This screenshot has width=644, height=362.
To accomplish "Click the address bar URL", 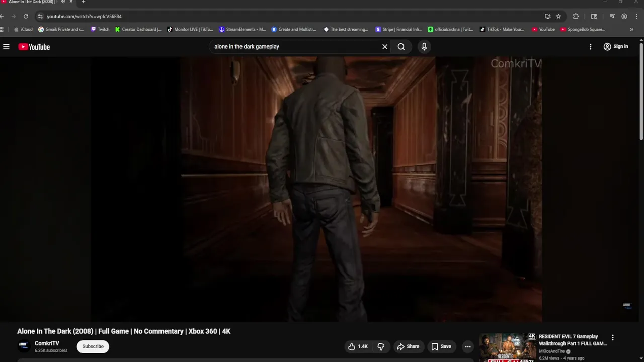I will click(x=84, y=16).
